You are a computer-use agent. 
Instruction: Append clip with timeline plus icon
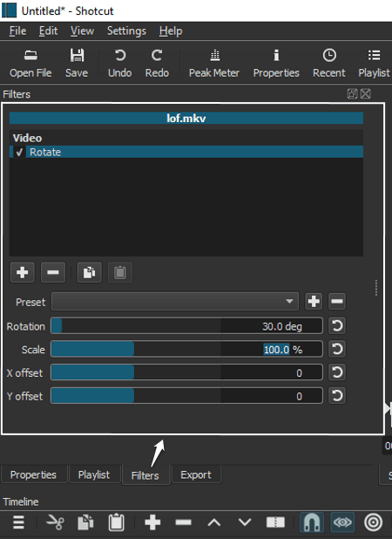click(152, 522)
